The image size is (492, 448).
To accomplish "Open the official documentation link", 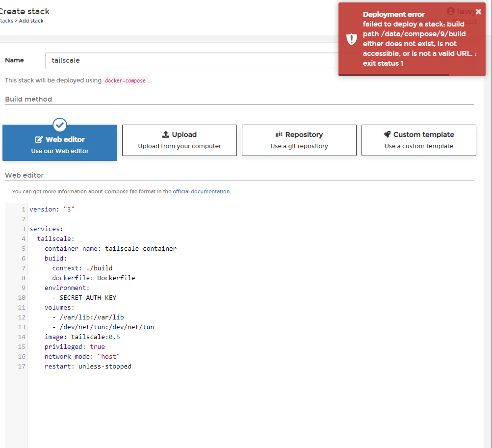I will point(201,191).
